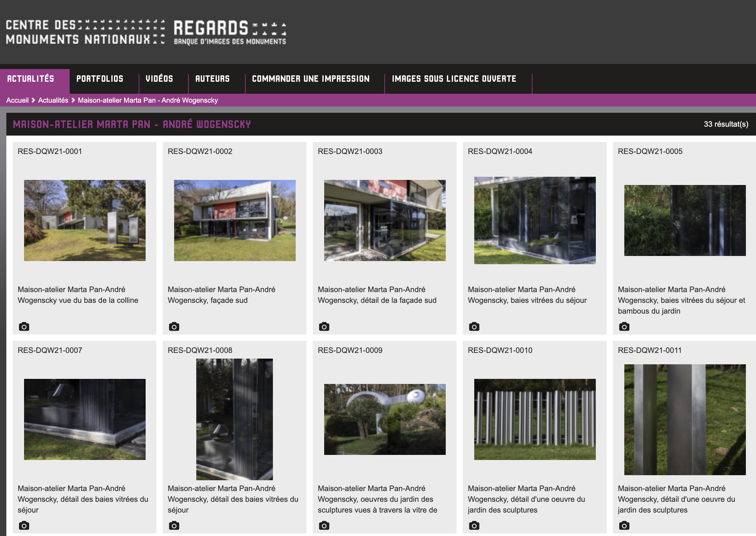Click camera icon under RES-DQW21-0001

click(x=24, y=327)
